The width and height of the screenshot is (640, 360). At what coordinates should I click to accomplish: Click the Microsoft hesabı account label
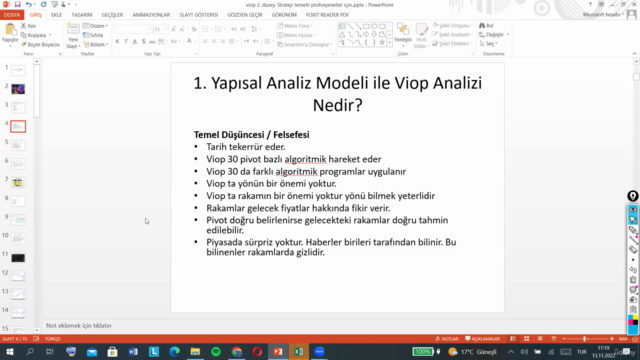(x=602, y=15)
